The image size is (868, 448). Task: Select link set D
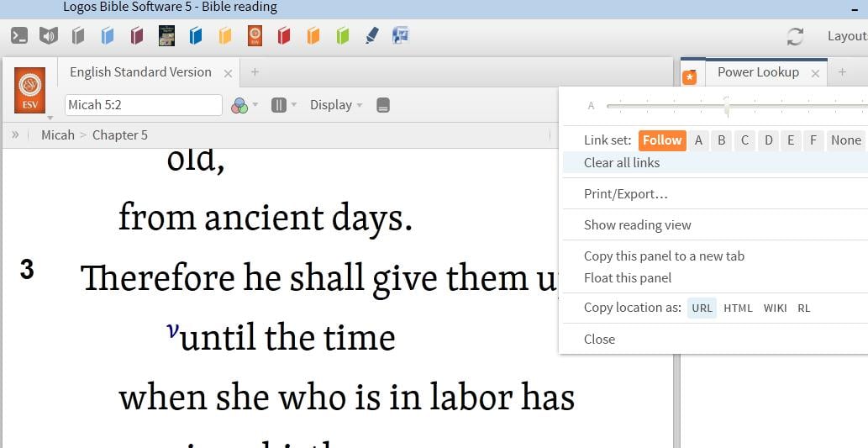(x=768, y=140)
